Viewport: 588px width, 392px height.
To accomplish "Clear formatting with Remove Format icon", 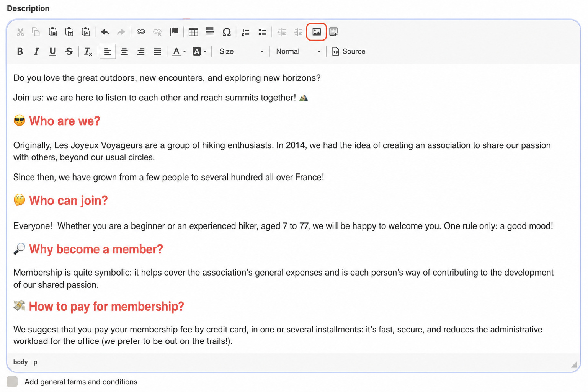I will (88, 51).
